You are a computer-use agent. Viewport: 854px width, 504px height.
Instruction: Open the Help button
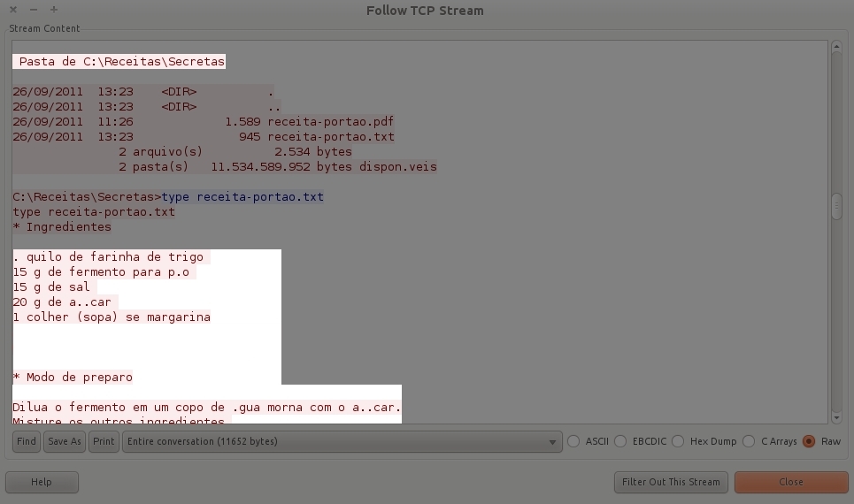click(42, 482)
